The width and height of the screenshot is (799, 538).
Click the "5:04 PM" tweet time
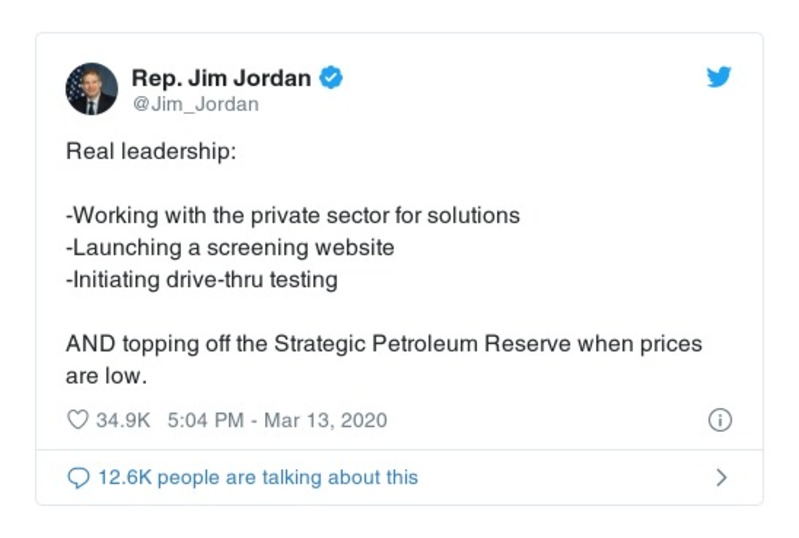pos(205,420)
